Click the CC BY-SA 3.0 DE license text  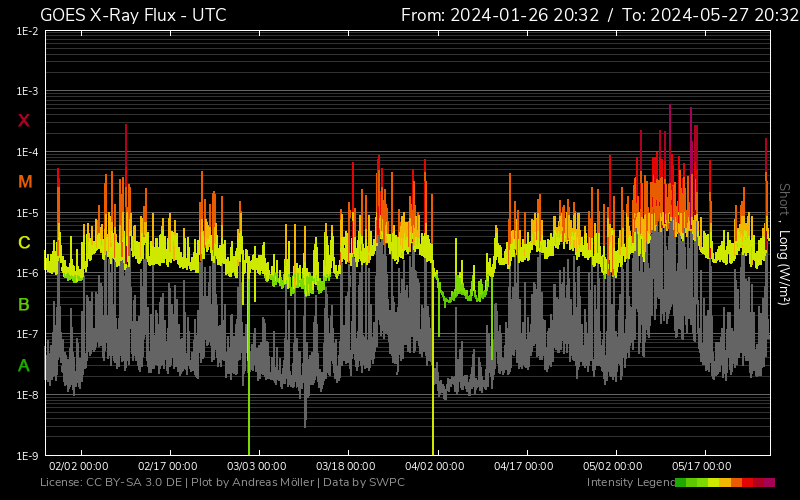tap(134, 483)
